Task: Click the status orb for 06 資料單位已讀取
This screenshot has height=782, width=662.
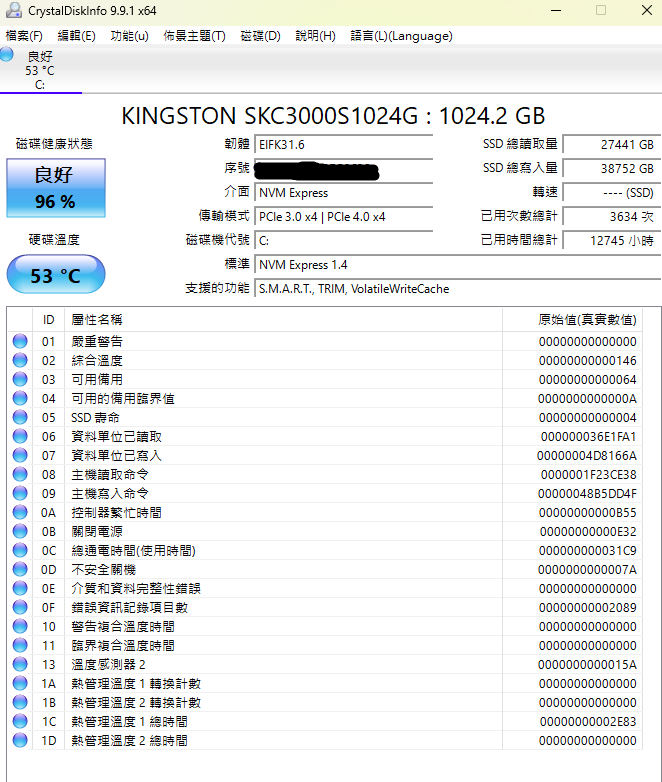Action: (20, 436)
